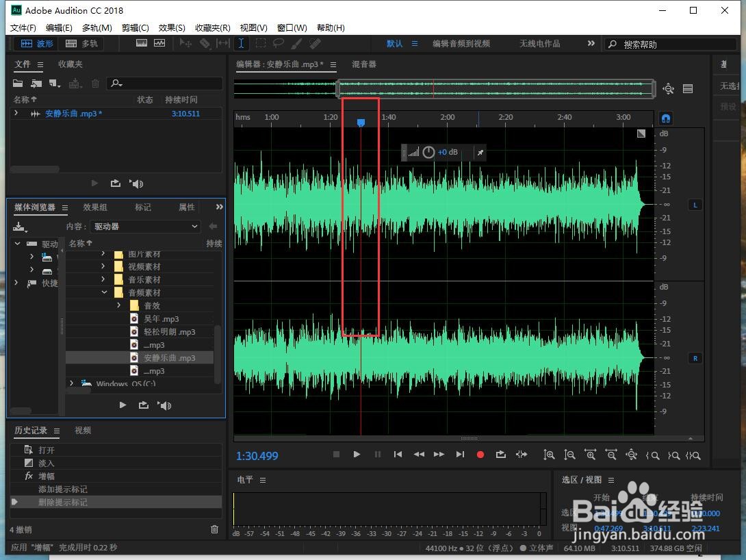Screen dimensions: 746x560
Task: Select the Time Selection tool
Action: point(241,44)
